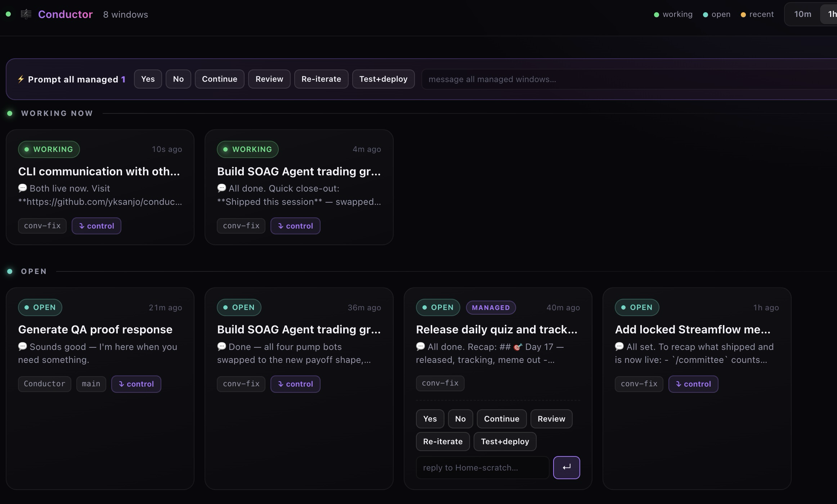Image resolution: width=837 pixels, height=504 pixels.
Task: Click Review in the Prompt all managed bar
Action: coord(269,79)
